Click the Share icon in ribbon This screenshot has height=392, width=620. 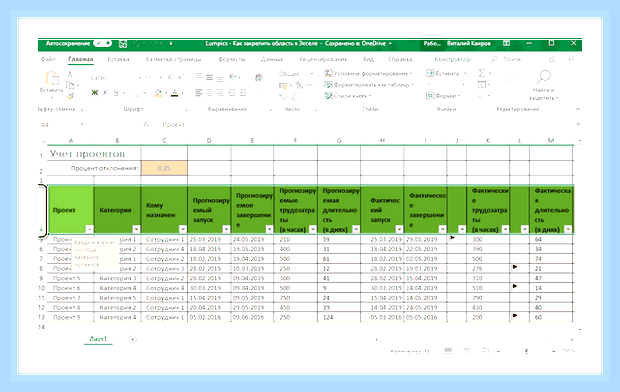552,59
